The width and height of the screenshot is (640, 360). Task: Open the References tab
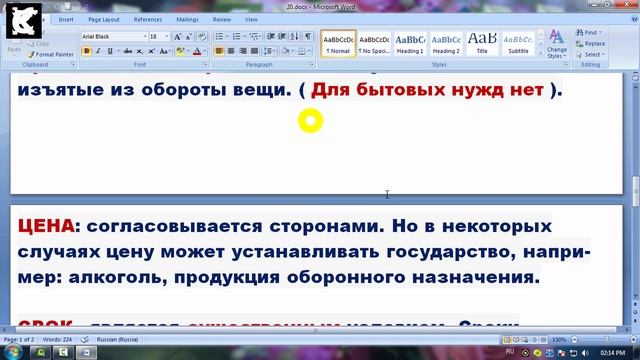coord(148,20)
